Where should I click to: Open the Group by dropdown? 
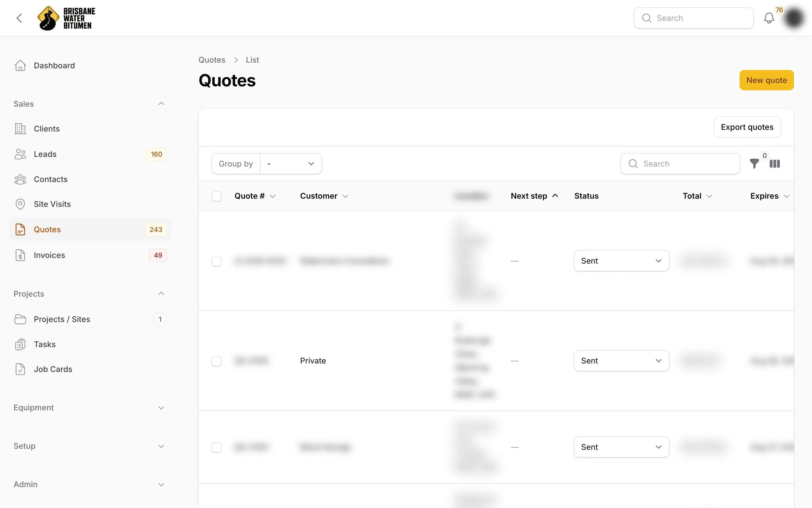(291, 164)
